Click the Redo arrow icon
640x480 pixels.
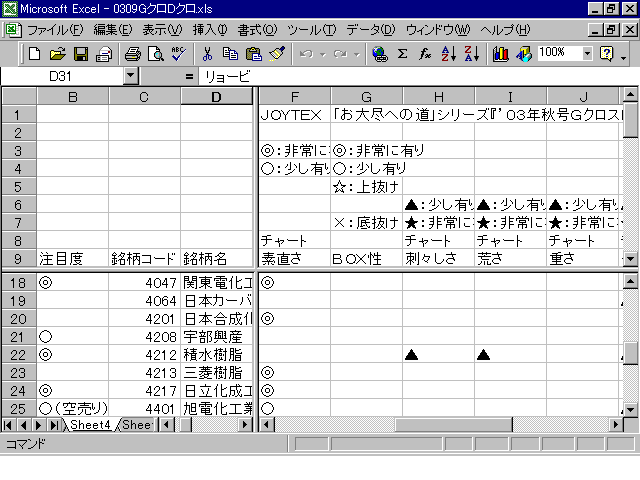pos(340,54)
